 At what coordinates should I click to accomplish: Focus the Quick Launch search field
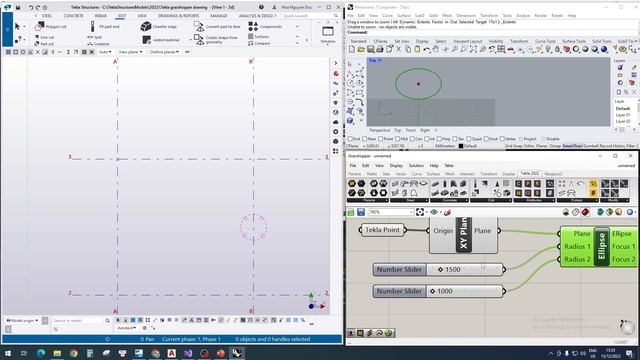click(310, 16)
